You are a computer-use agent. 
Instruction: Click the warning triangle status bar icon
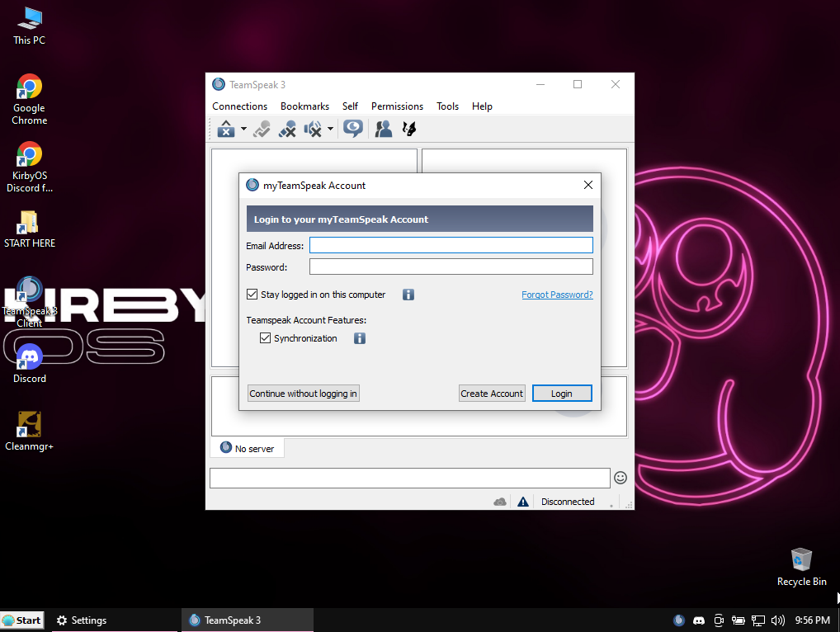tap(523, 502)
